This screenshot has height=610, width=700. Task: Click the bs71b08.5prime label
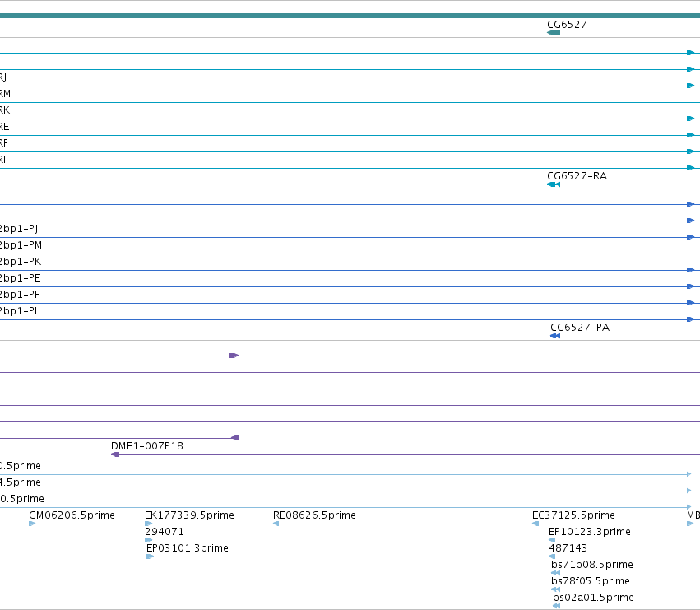coord(592,565)
